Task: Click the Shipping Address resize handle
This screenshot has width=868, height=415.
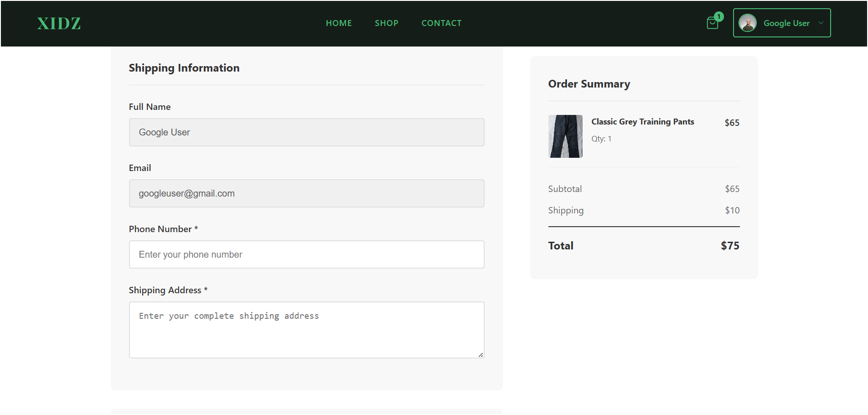Action: (480, 355)
